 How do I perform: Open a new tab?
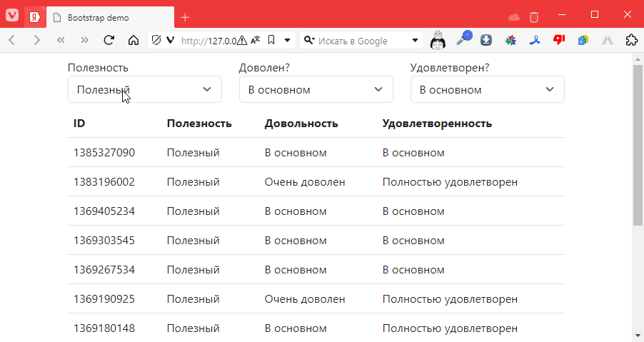click(x=185, y=17)
